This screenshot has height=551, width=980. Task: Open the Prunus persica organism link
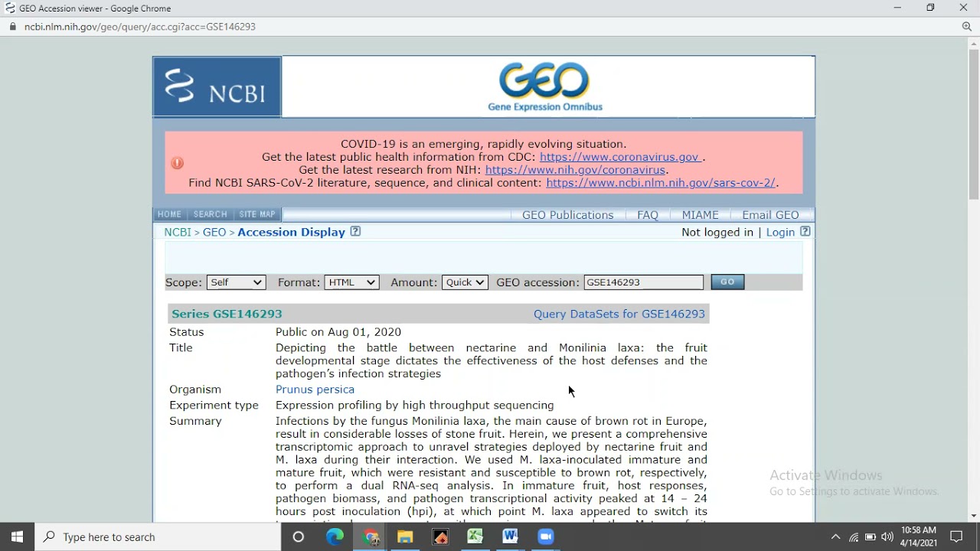tap(315, 390)
